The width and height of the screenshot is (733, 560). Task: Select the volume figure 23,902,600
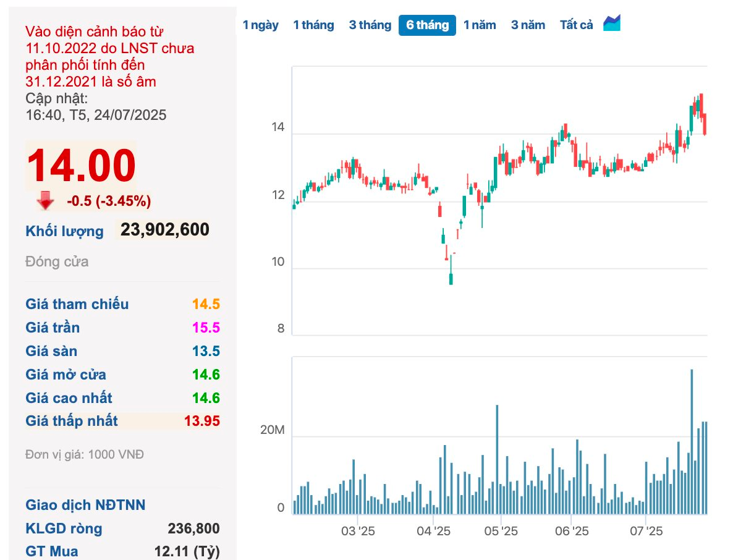164,230
